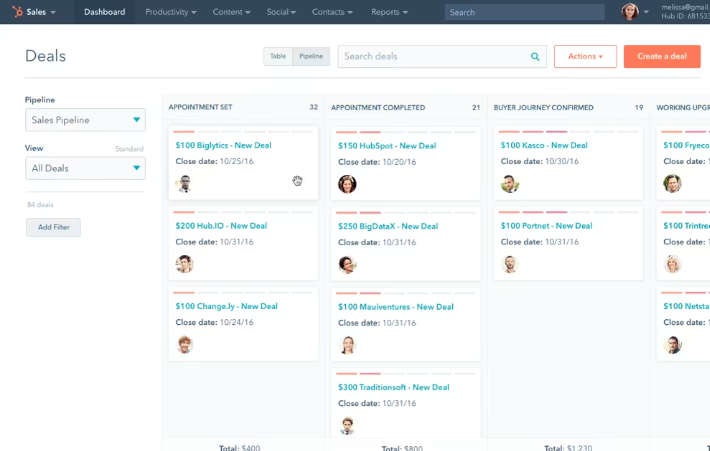Viewport: 710px width, 451px height.
Task: Click Close date 10/20/16 on HubSpot card
Action: click(x=377, y=162)
